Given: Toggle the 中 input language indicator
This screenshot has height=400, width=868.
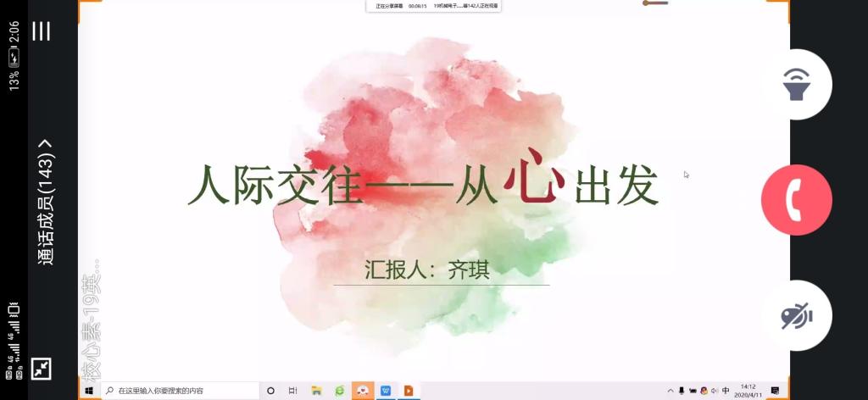Looking at the screenshot, I should 726,391.
